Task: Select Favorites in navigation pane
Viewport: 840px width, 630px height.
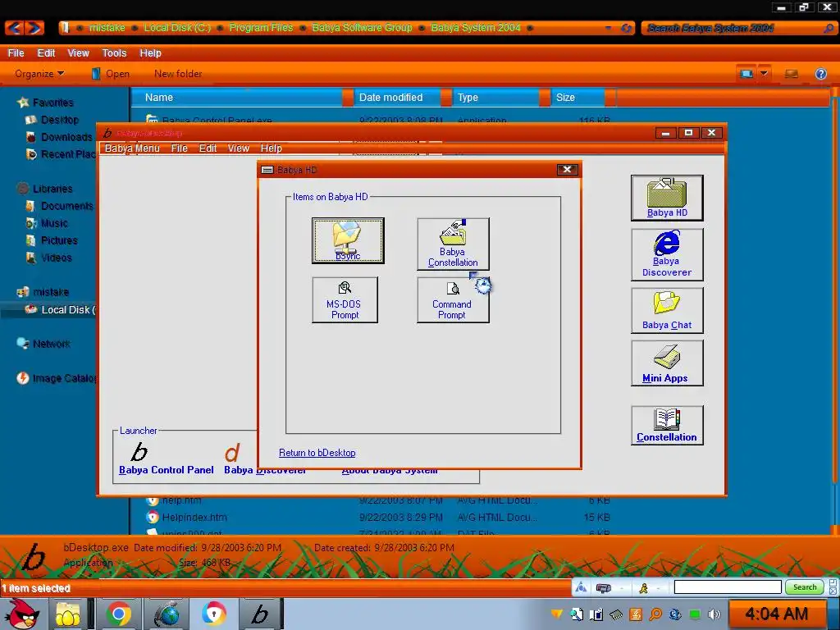Action: 53,103
